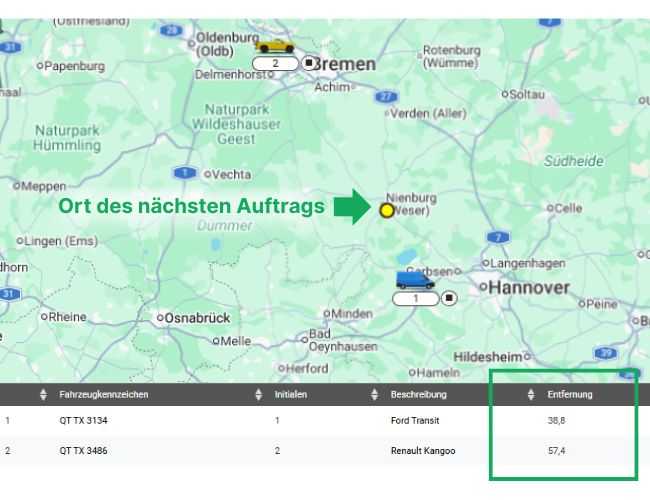Click the Vechta town label on map
This screenshot has height=500, width=650.
point(231,175)
